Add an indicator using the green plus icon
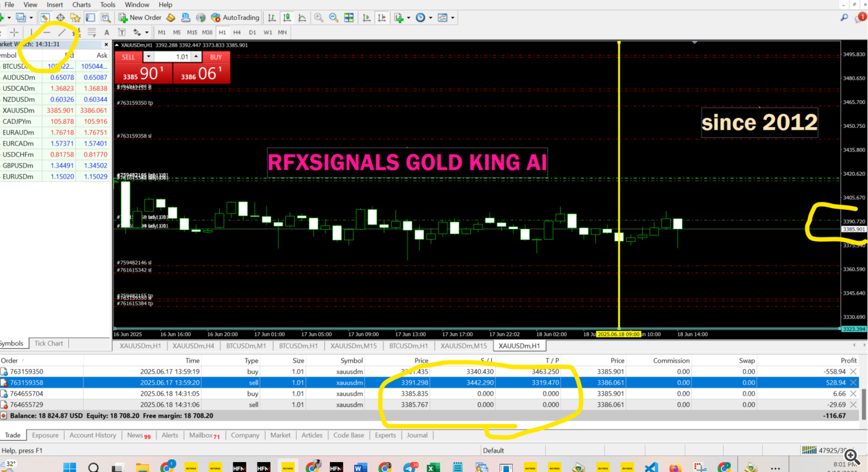Screen dimensions: 868x472 (399, 18)
